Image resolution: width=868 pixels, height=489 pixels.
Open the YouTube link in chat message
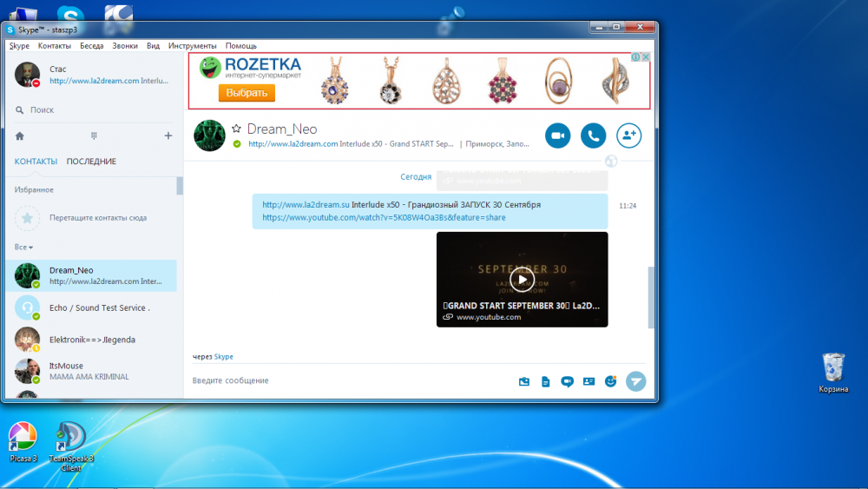(384, 218)
